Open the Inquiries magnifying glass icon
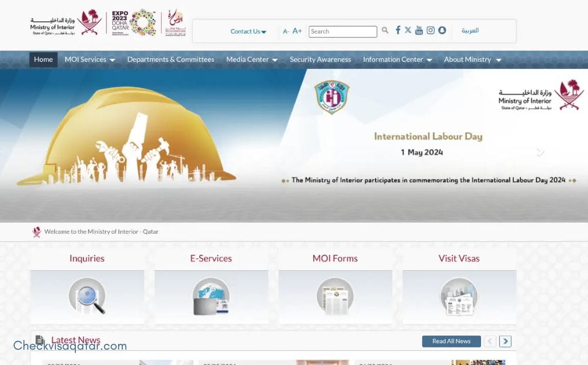588x365 pixels. [x=87, y=296]
